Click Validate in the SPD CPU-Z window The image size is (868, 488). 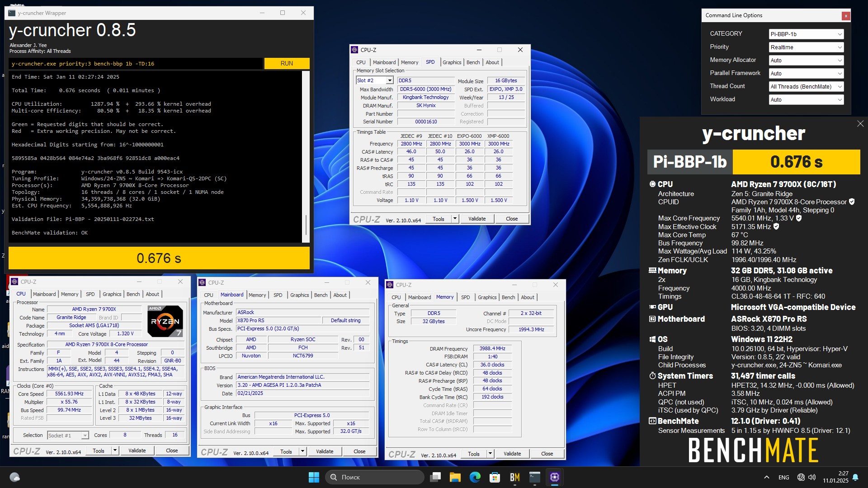pyautogui.click(x=477, y=219)
